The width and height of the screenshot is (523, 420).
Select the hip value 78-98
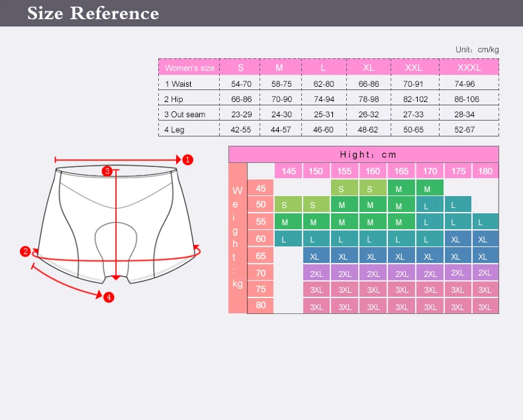click(x=369, y=99)
